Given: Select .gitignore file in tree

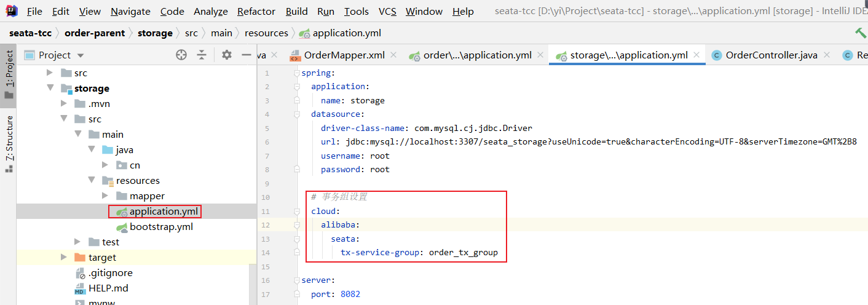Looking at the screenshot, I should [110, 273].
